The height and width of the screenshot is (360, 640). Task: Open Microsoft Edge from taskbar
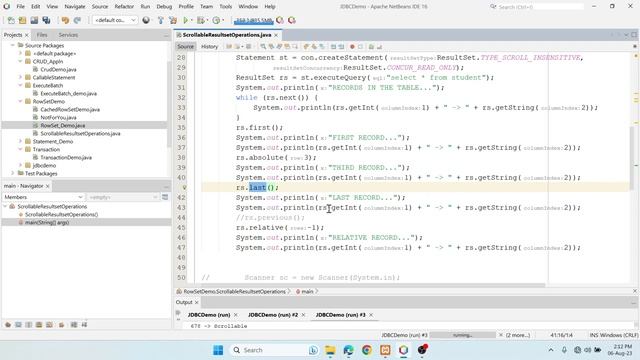tap(348, 350)
